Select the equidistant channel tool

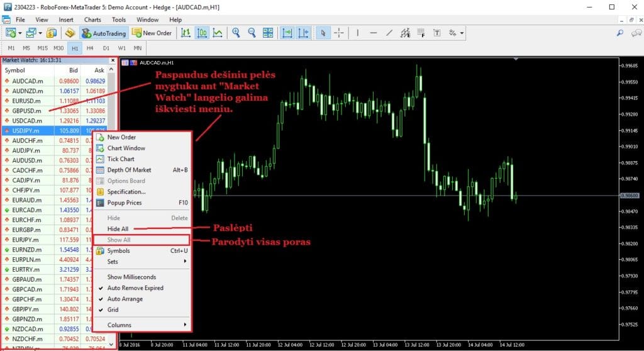(x=405, y=33)
